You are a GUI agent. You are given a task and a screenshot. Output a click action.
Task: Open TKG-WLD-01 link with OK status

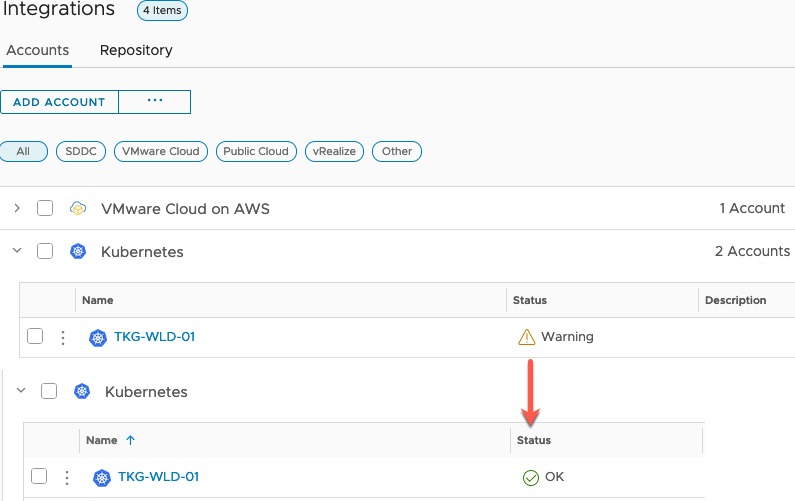159,476
